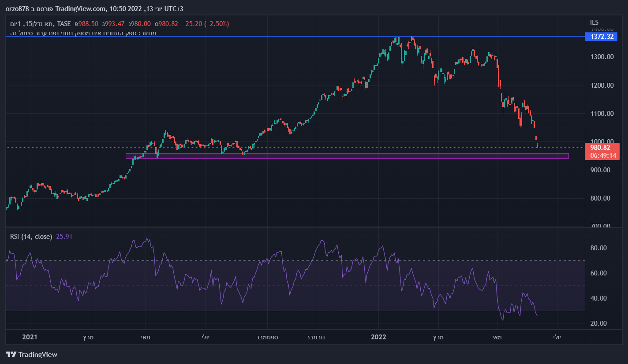628x364 pixels.
Task: Select the blue horizontal line on chart
Action: tap(265, 37)
